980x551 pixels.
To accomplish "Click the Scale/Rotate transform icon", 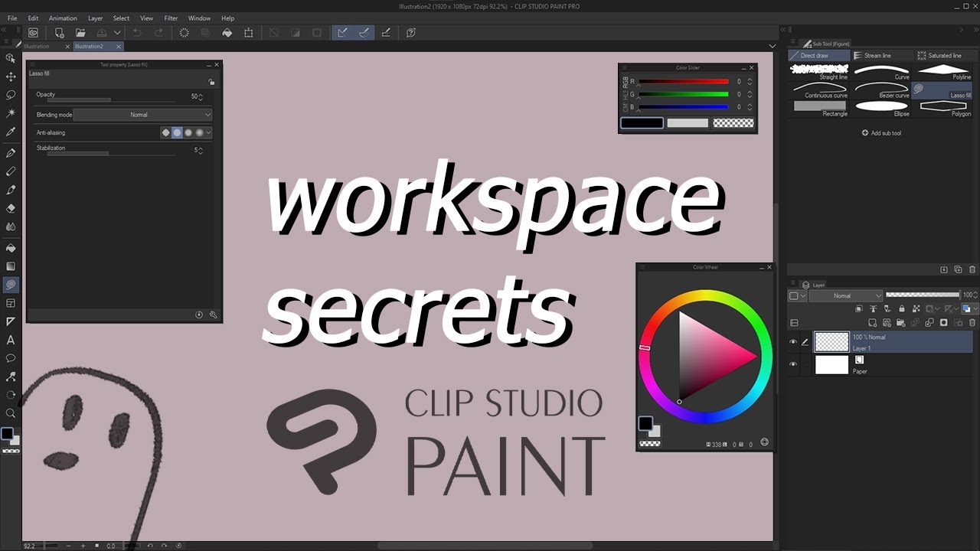I will 248,33.
